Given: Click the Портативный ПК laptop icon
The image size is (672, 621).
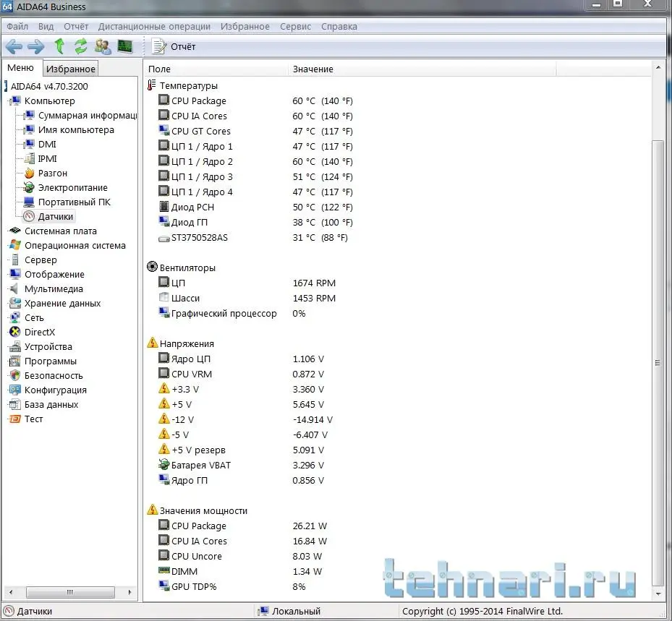Looking at the screenshot, I should pos(29,202).
